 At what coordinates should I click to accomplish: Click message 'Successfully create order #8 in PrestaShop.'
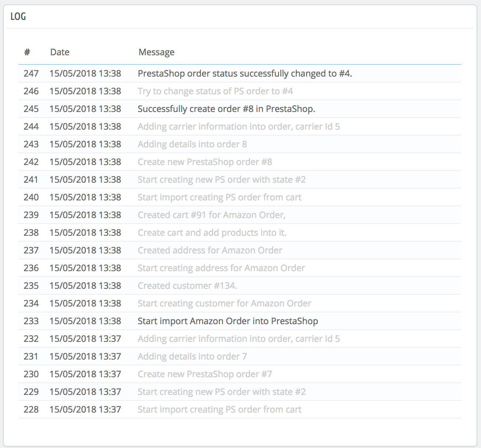coord(227,109)
